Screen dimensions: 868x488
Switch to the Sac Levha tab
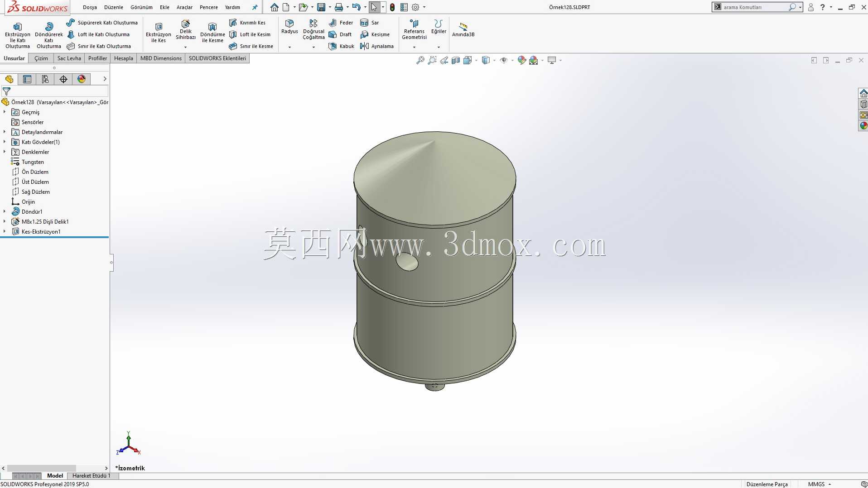click(x=69, y=58)
